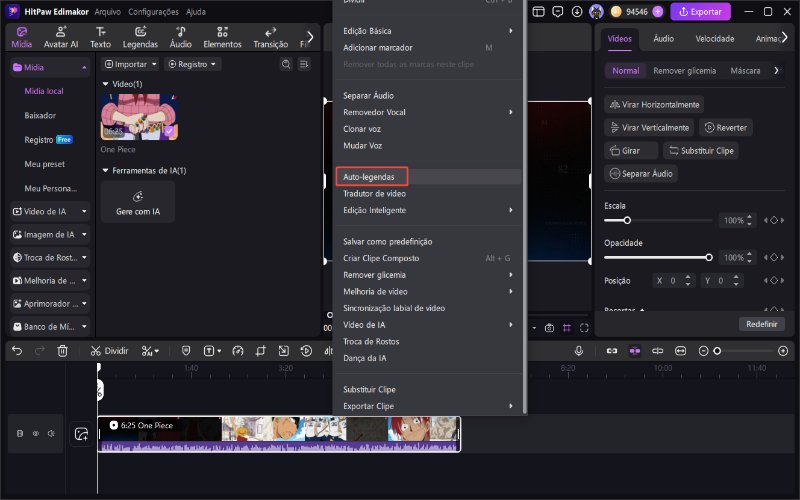Click the snapshot camera icon under preview
The image size is (800, 500).
click(549, 328)
